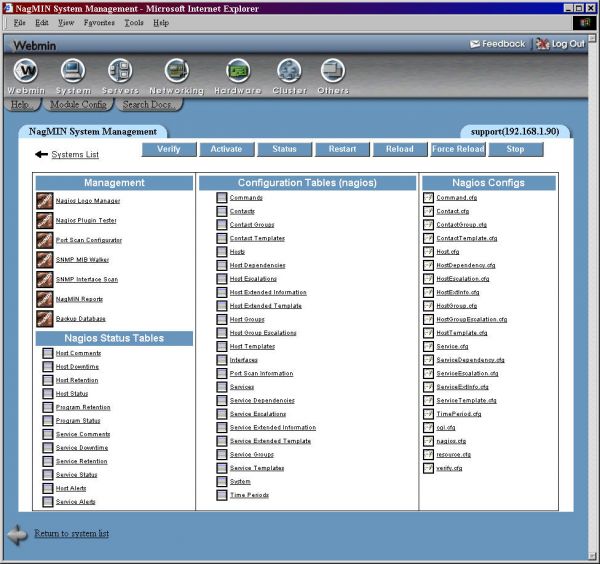This screenshot has width=600, height=564.
Task: Switch to the Module Config tab
Action: pos(77,104)
